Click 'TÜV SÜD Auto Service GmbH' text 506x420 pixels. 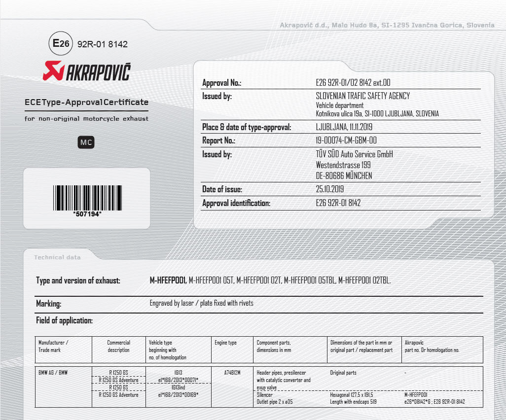coord(354,154)
